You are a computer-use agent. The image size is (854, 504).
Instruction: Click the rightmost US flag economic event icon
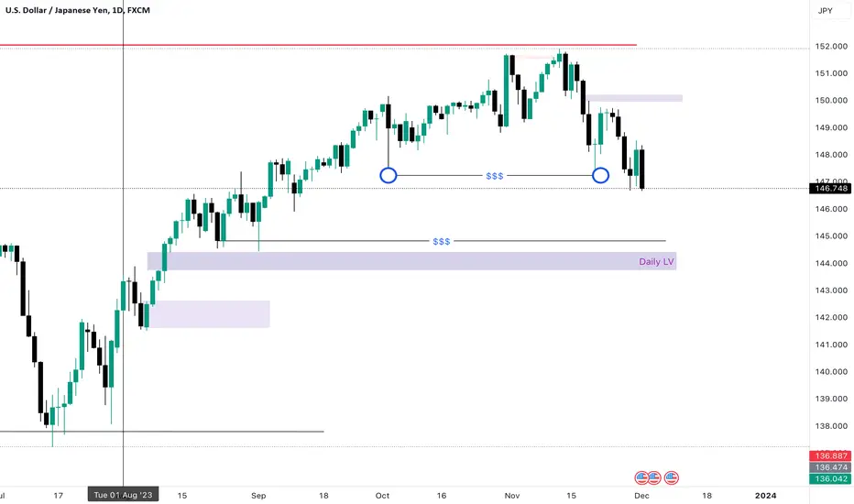coord(672,477)
